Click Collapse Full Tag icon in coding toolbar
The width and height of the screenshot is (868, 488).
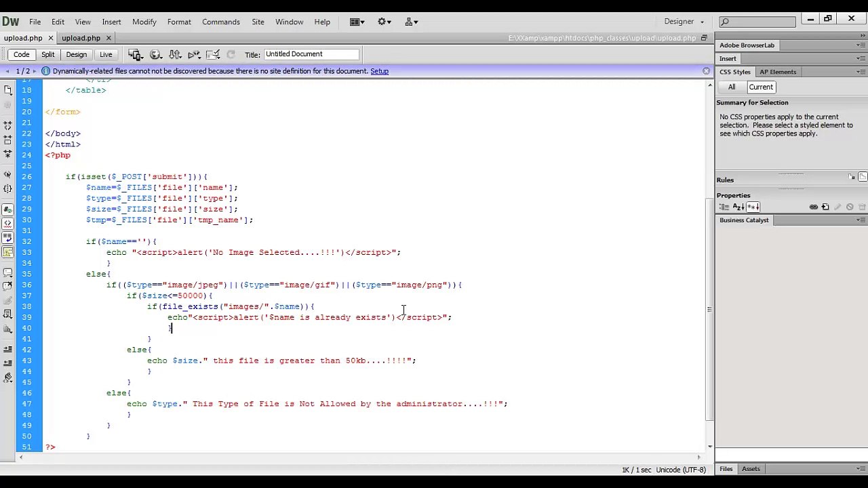coord(8,125)
